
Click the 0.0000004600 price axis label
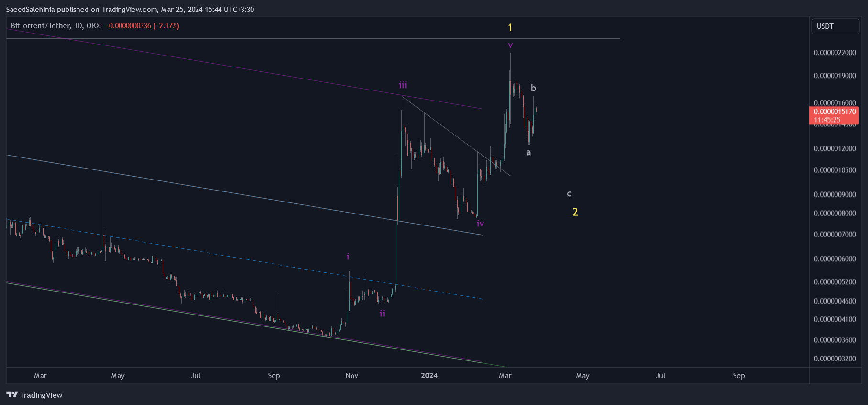[835, 301]
